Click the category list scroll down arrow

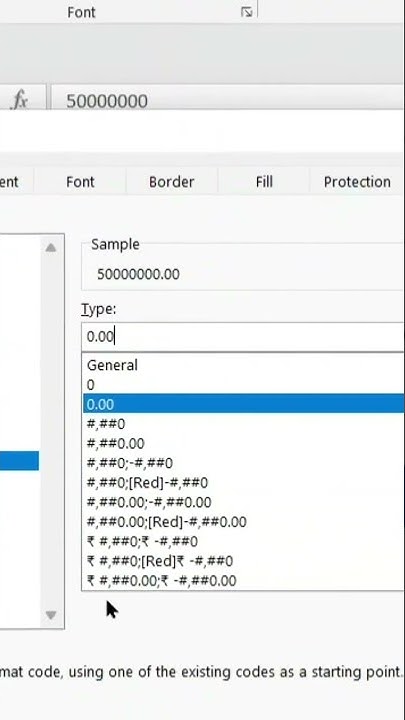(51, 614)
